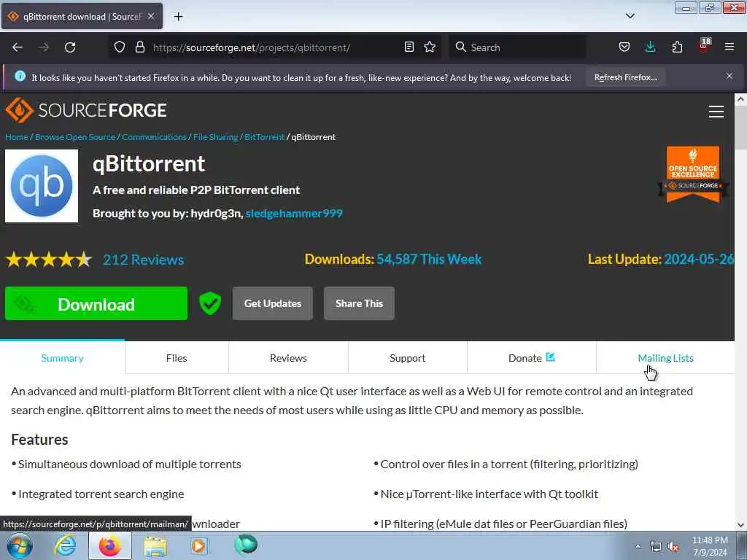Screen dimensions: 747x560
Task: Click the taskbar clock 11:48 PM
Action: 710,546
